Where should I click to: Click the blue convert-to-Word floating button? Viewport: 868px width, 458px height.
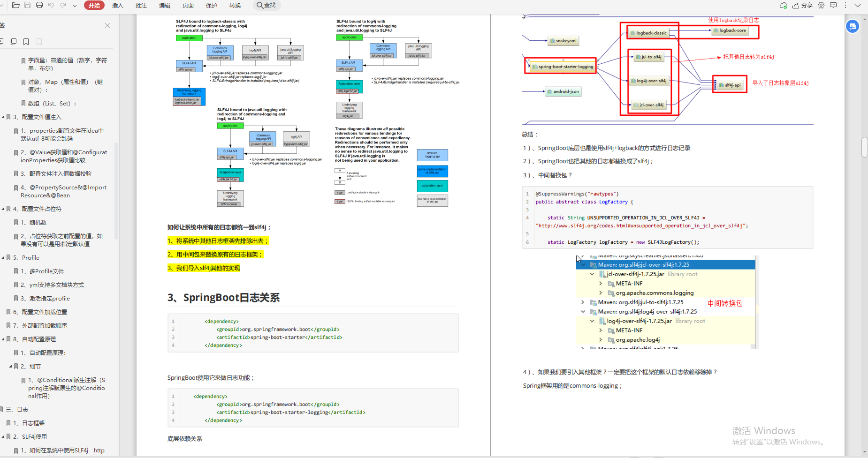(853, 26)
